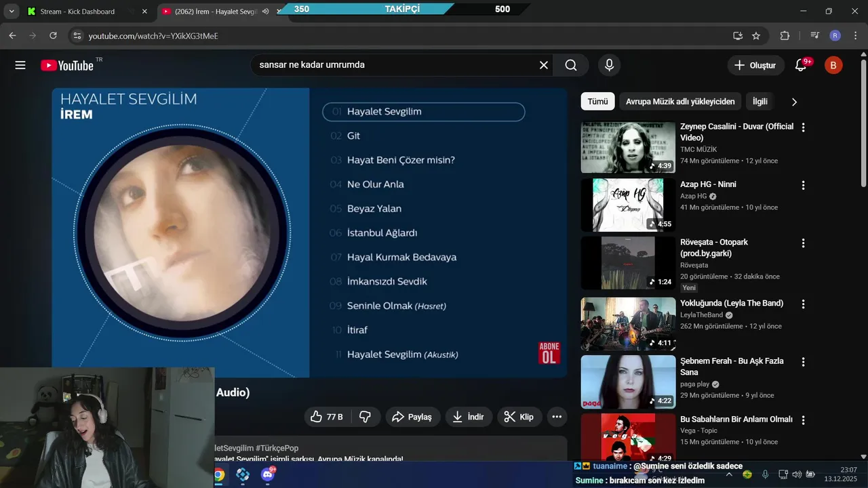This screenshot has height=488, width=868.
Task: Open Chrome from the taskbar
Action: click(x=219, y=475)
